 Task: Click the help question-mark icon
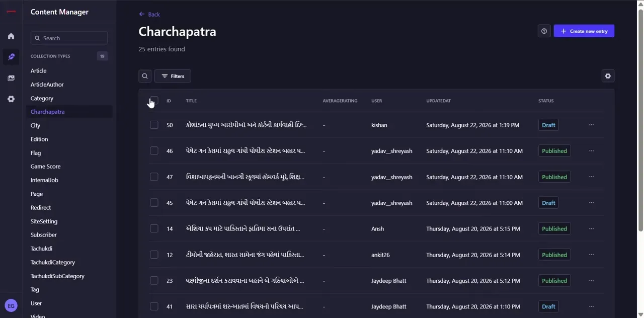tap(544, 31)
